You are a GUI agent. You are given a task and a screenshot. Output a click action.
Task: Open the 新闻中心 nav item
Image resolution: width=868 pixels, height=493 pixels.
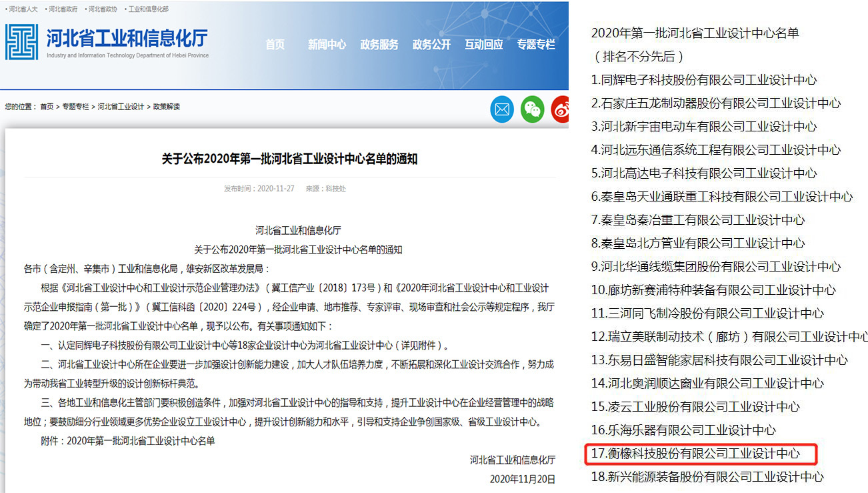point(327,45)
